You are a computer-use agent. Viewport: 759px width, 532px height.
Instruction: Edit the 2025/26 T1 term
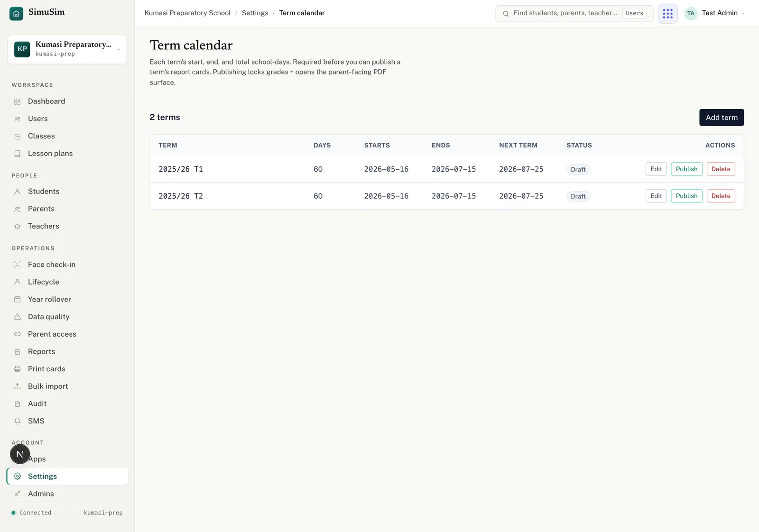click(656, 169)
